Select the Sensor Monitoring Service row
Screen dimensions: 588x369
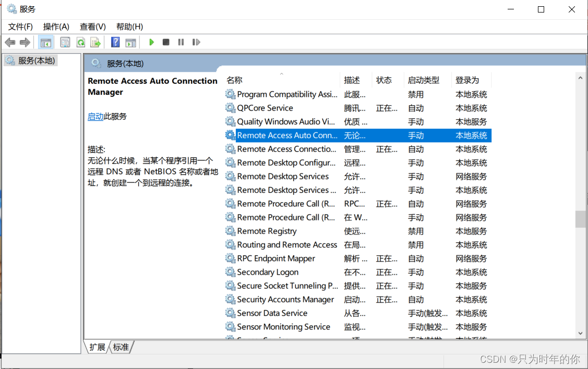pos(358,327)
